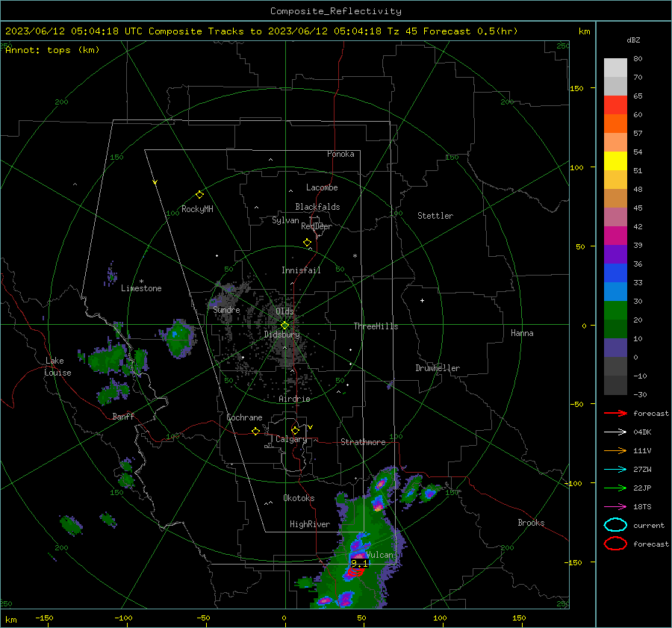
Task: Click the Stettler city label
Action: (435, 216)
